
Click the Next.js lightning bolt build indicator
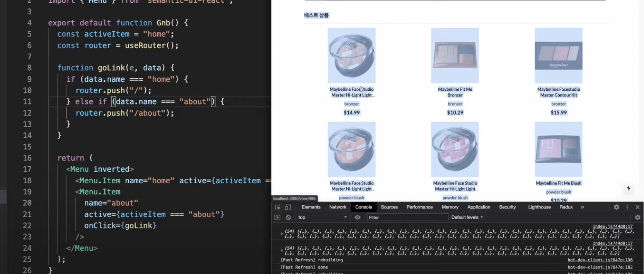point(629,188)
